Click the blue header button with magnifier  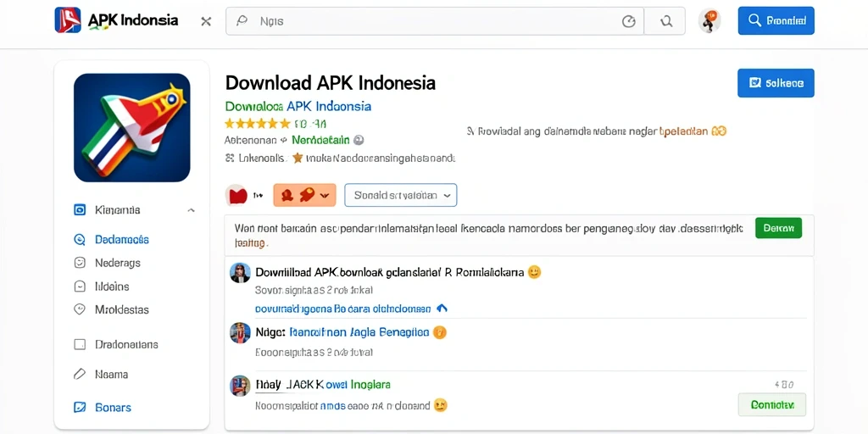776,21
